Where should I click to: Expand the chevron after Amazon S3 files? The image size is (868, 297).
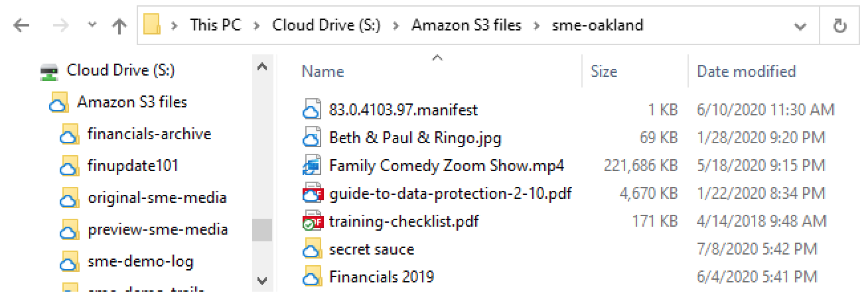pos(536,26)
